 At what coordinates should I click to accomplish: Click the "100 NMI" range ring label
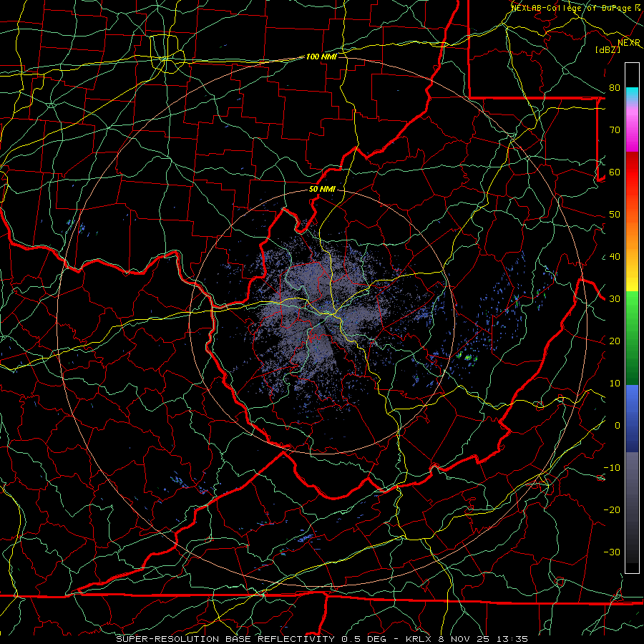(x=321, y=57)
